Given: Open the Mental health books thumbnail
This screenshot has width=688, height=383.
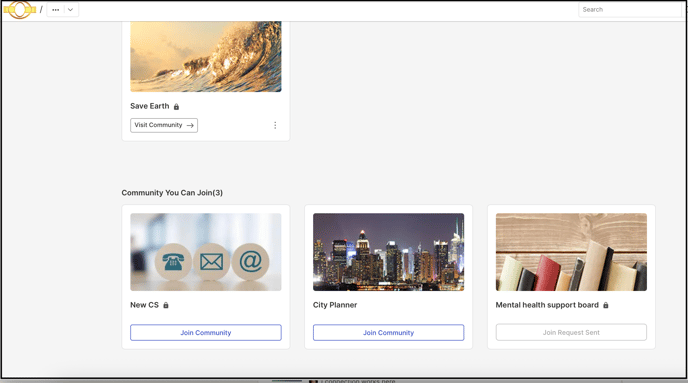Looking at the screenshot, I should click(x=571, y=252).
